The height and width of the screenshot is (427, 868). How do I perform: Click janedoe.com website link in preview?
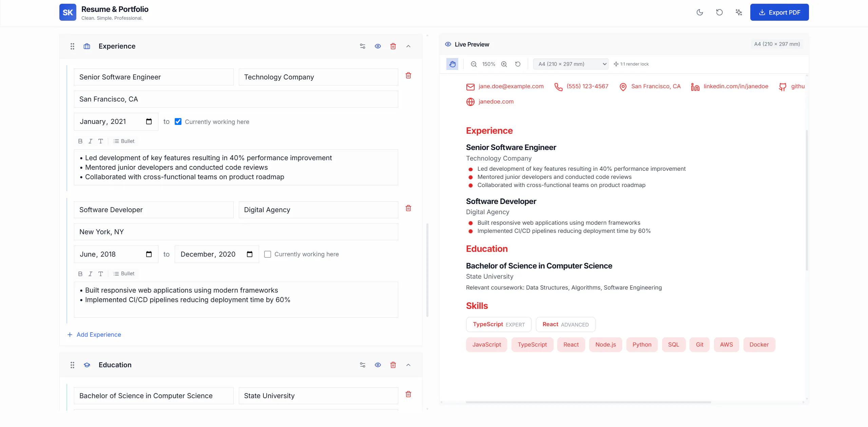point(496,102)
